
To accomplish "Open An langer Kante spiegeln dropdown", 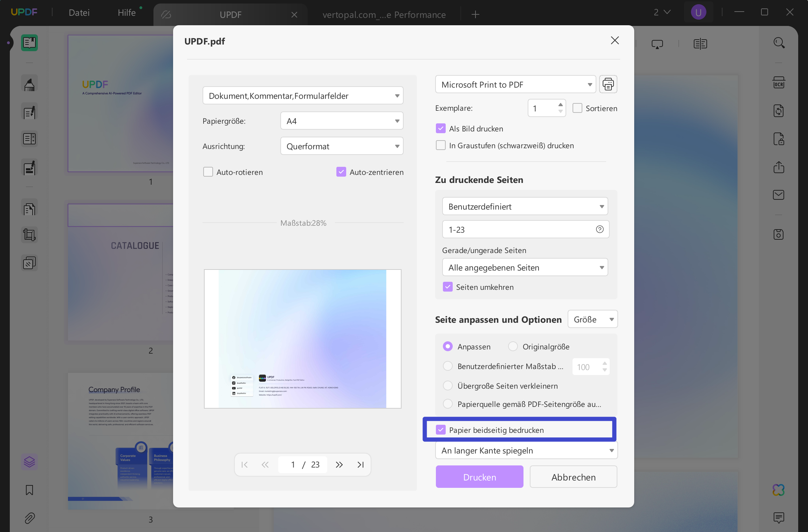I will point(526,451).
